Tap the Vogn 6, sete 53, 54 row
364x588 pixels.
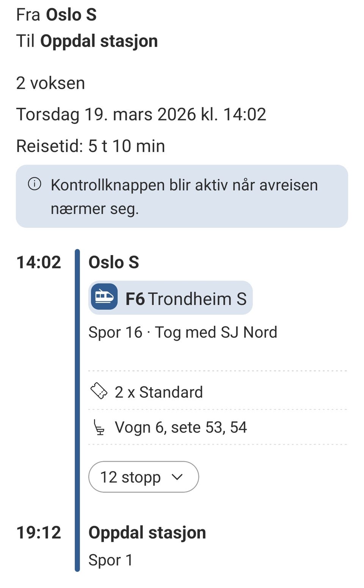click(x=180, y=427)
